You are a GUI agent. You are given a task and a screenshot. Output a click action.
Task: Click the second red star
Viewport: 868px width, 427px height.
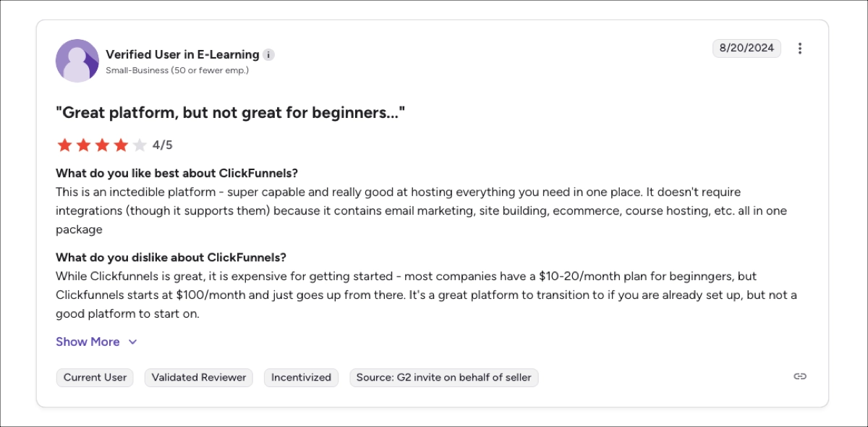[x=83, y=145]
